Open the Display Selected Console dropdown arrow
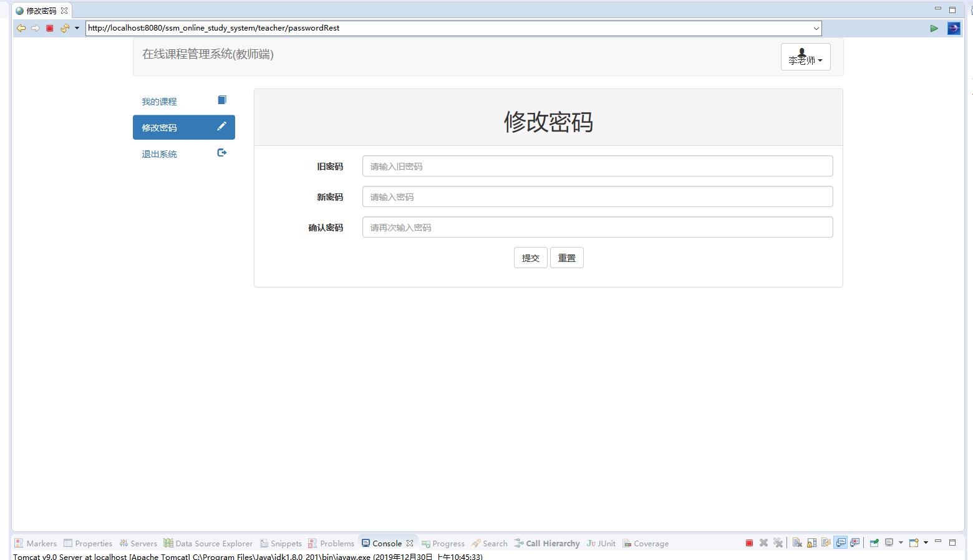The width and height of the screenshot is (973, 560). 901,543
